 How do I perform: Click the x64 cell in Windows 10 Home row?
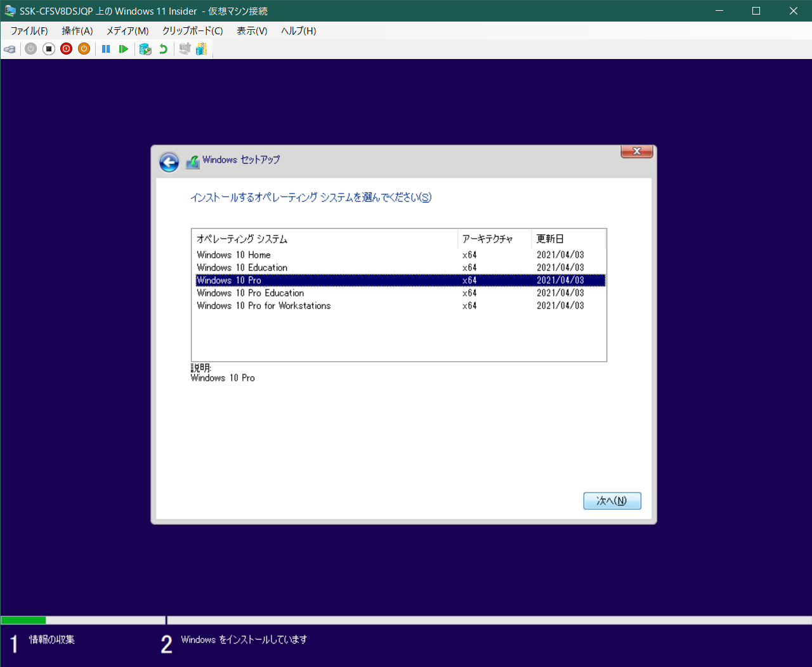point(469,255)
